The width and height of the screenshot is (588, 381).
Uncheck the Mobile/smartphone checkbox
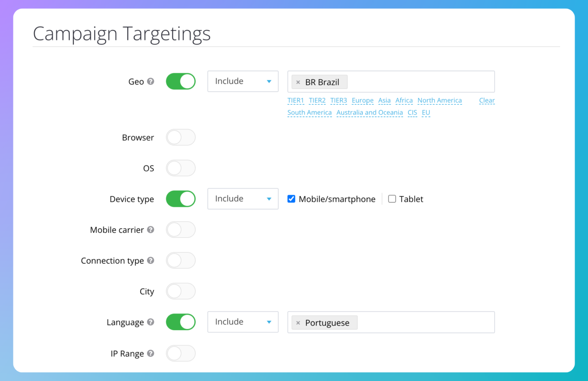tap(291, 199)
